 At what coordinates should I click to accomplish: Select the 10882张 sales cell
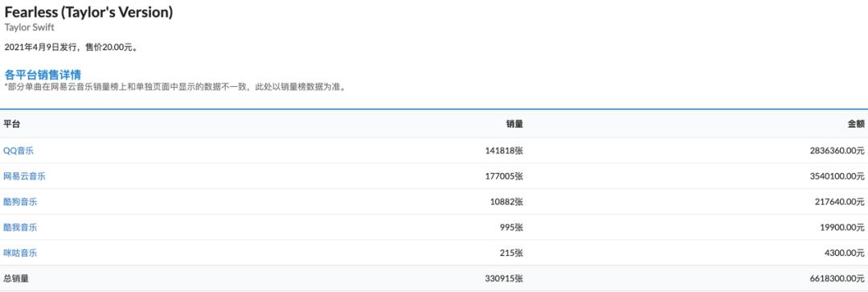pyautogui.click(x=507, y=202)
